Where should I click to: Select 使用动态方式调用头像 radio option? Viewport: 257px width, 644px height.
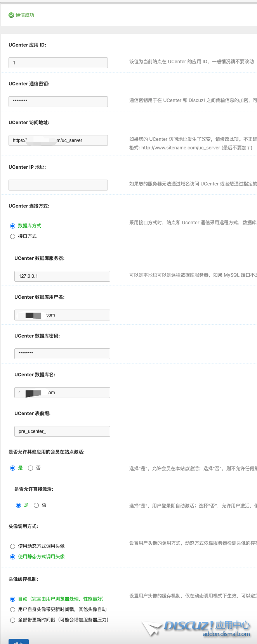pos(12,546)
